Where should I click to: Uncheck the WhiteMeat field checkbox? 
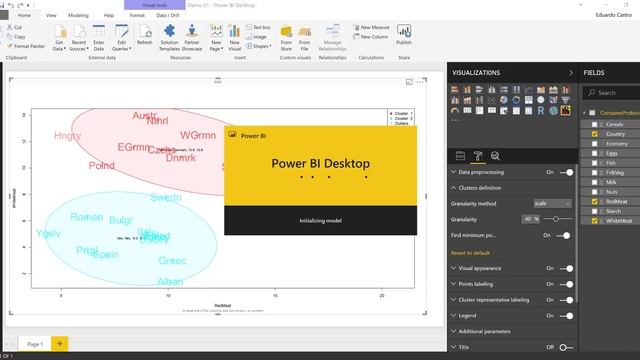click(595, 221)
